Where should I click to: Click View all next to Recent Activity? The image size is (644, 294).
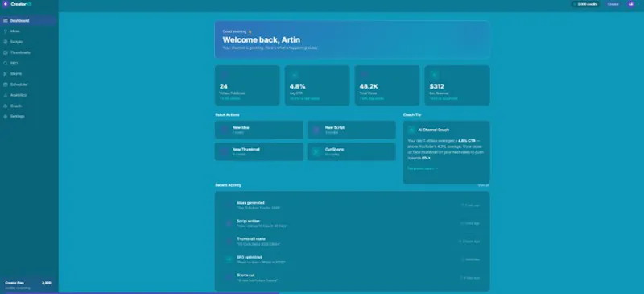484,185
